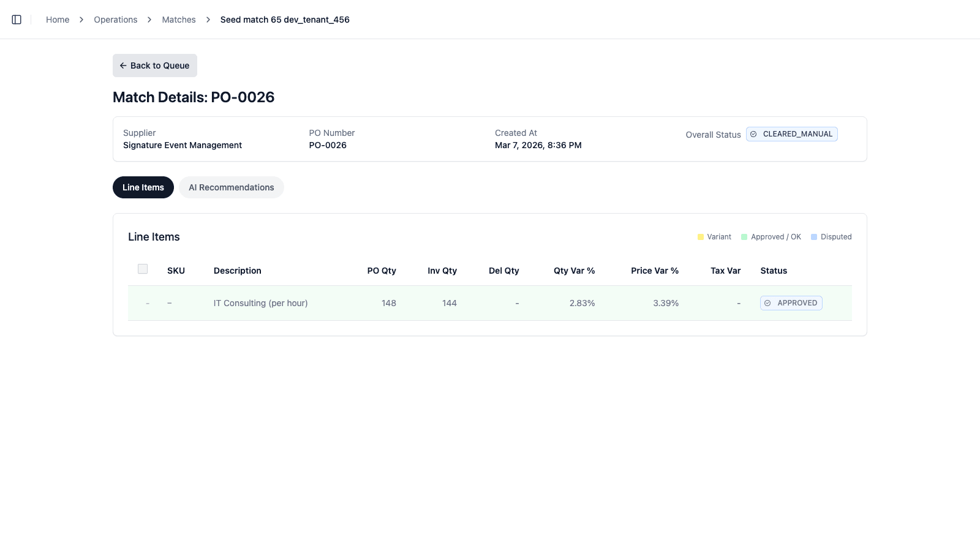Toggle the select-all checkbox in table header

(x=142, y=269)
